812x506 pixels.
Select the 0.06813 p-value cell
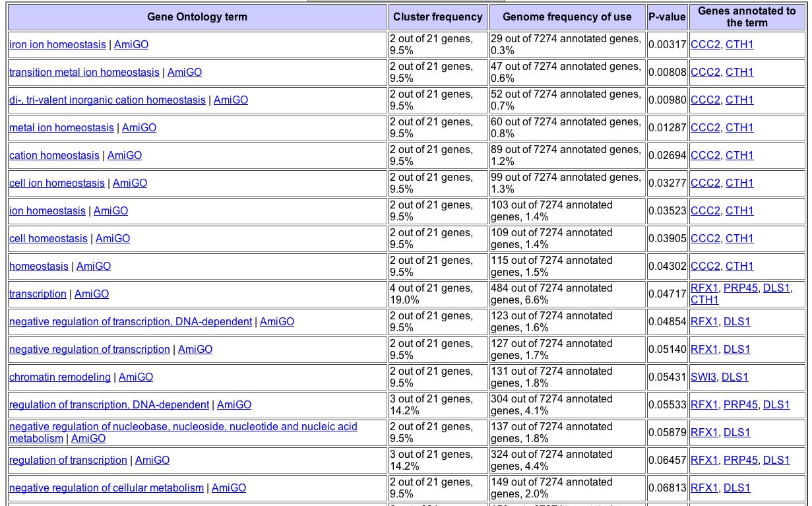click(x=667, y=488)
